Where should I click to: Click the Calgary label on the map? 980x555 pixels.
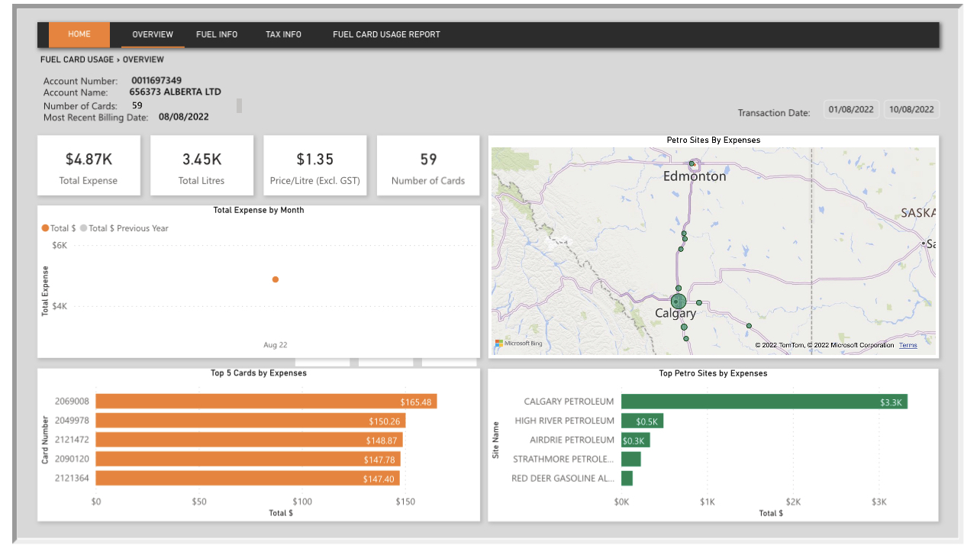tap(675, 313)
